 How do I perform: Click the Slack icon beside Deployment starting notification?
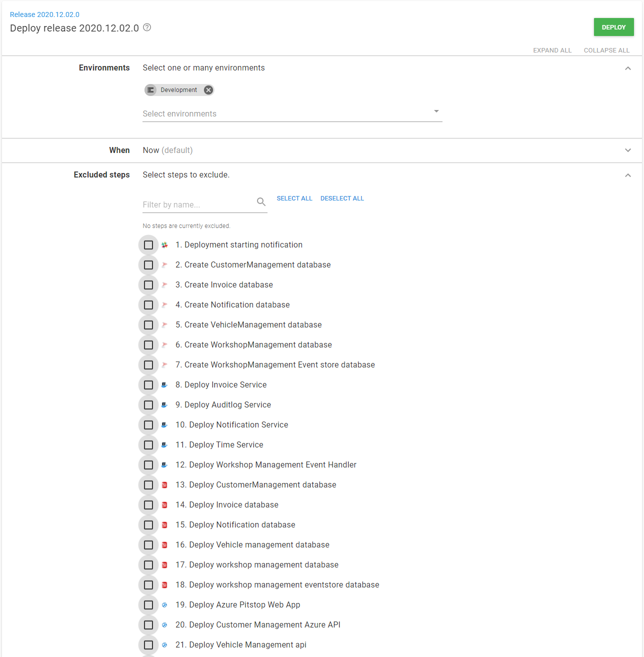164,244
